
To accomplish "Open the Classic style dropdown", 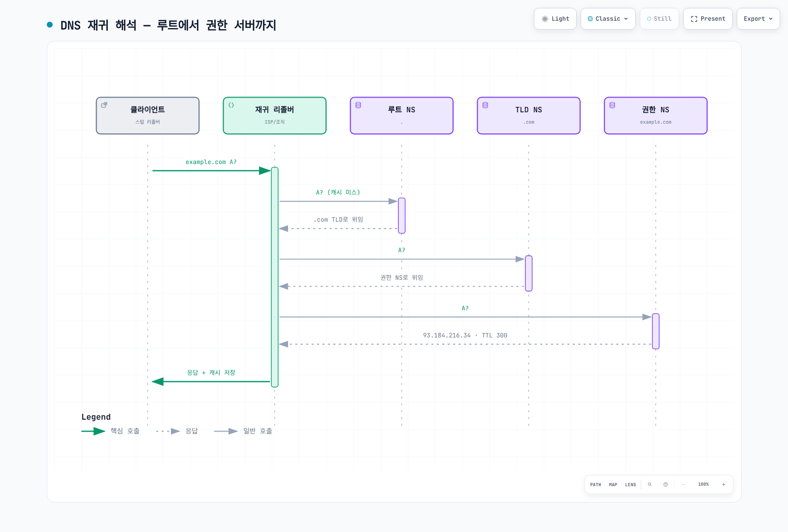I will pyautogui.click(x=608, y=19).
